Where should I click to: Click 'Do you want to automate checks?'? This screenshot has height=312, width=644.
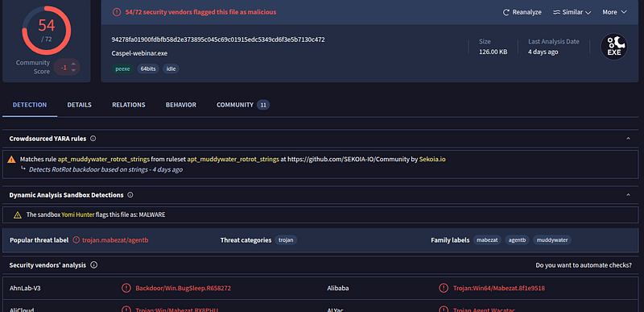tap(584, 265)
